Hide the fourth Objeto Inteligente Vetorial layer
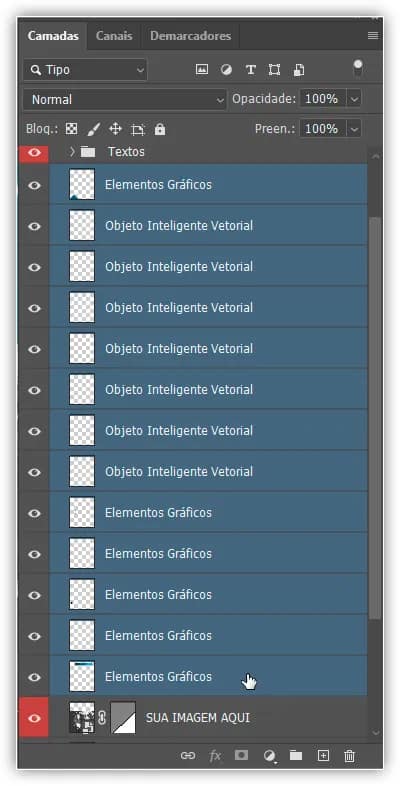Viewport: 400px width, 786px height. coord(34,349)
